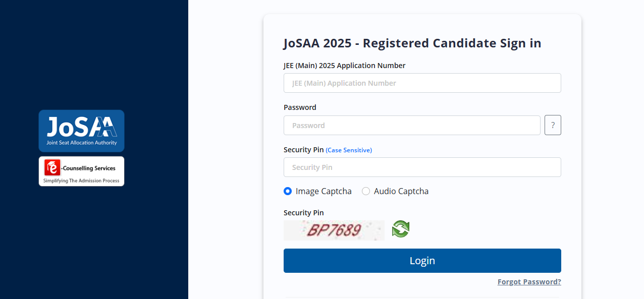Open the Forgot Password link
Image resolution: width=644 pixels, height=299 pixels.
(529, 282)
